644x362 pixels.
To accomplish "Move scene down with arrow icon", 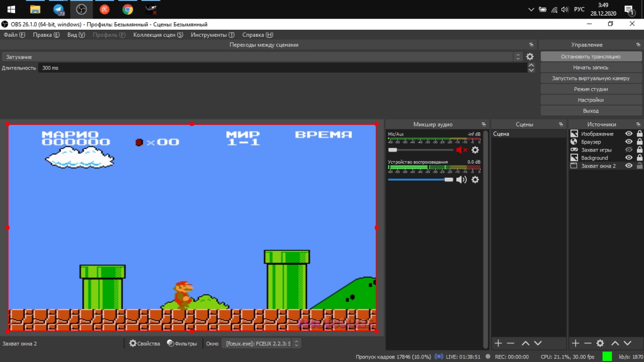I will coord(538,343).
